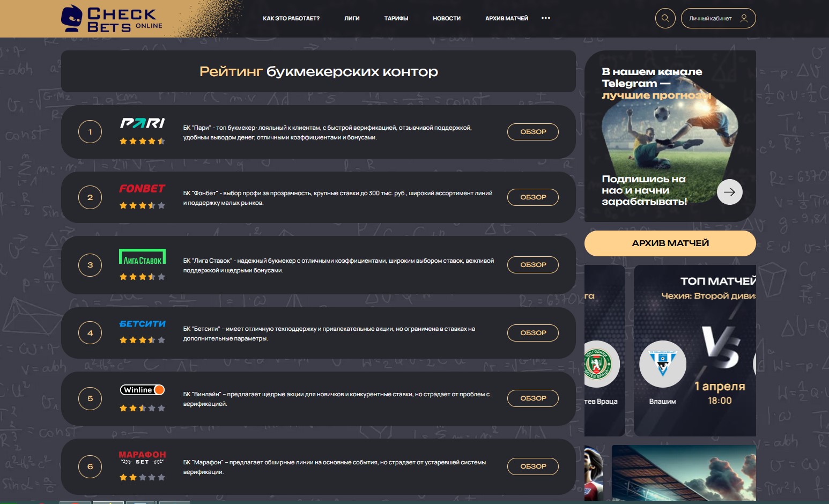Click the Winline logo
The image size is (829, 504).
(x=142, y=389)
